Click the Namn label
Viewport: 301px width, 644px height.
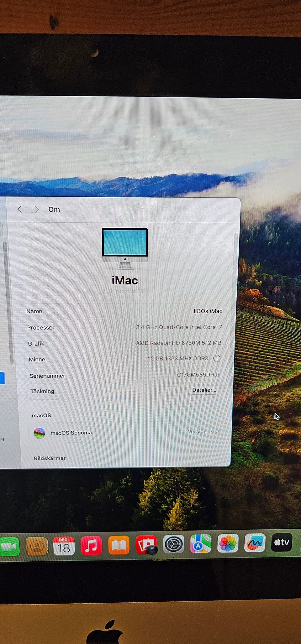[34, 311]
